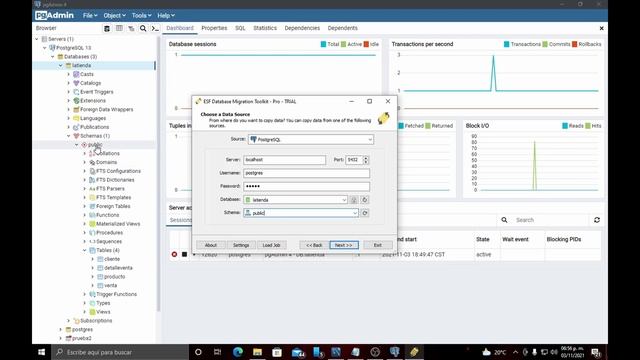Click the database user icon beside Database field

pyautogui.click(x=354, y=200)
